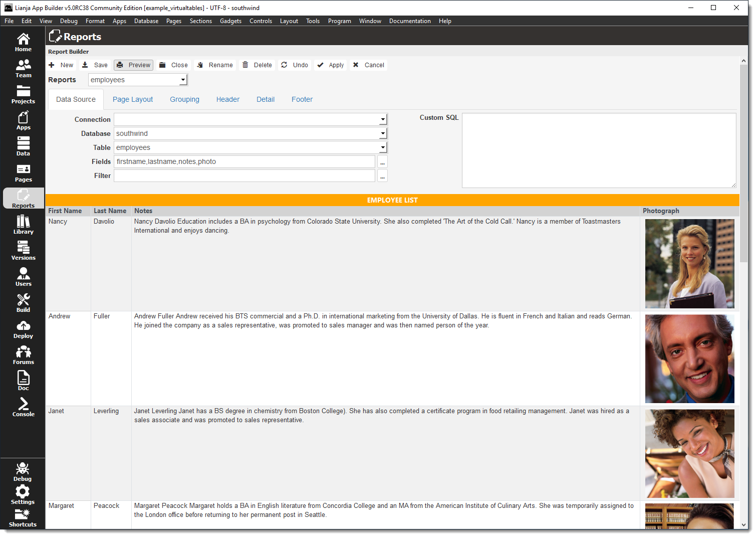The width and height of the screenshot is (756, 537).
Task: Open the Build section
Action: click(x=23, y=302)
